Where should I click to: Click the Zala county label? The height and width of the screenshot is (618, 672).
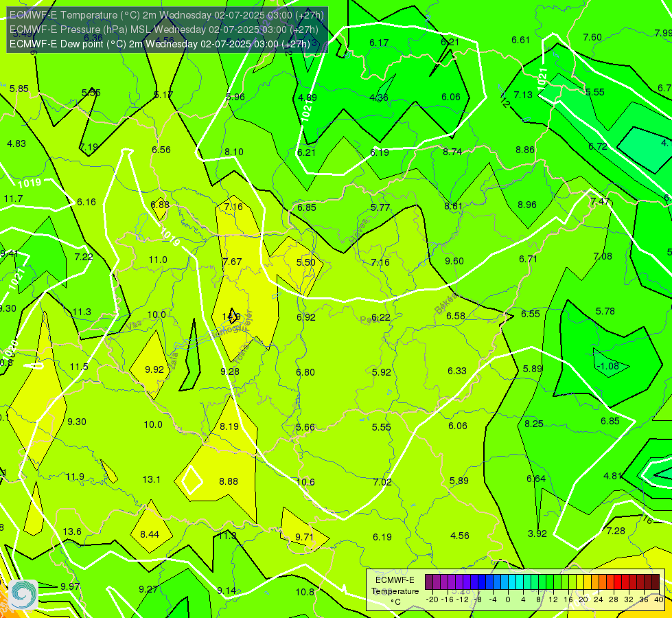[x=174, y=360]
